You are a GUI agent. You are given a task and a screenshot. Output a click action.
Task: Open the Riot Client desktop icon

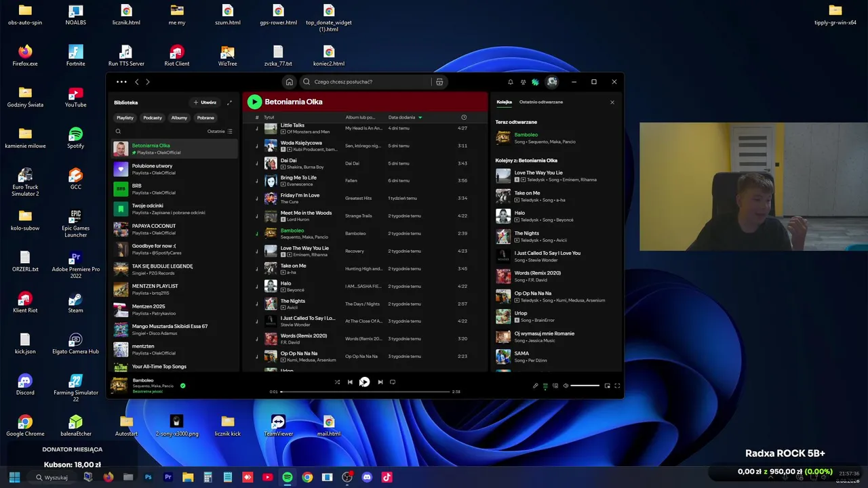[x=177, y=56]
